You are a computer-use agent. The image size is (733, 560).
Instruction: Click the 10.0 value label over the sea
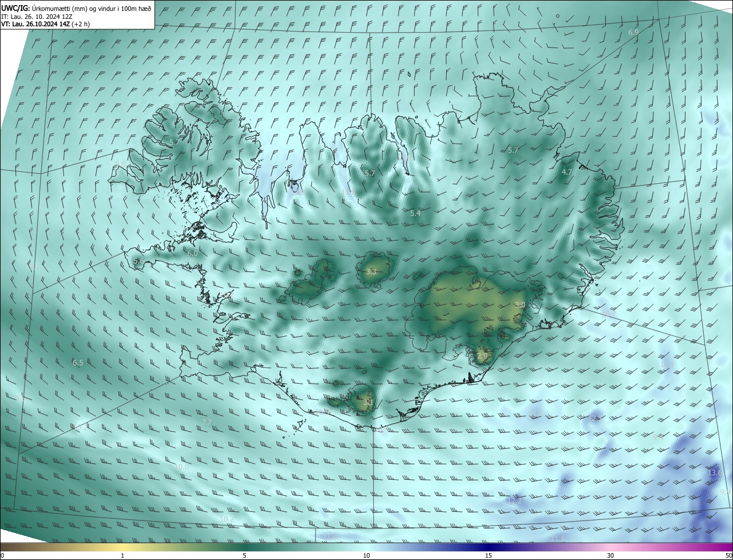(182, 467)
